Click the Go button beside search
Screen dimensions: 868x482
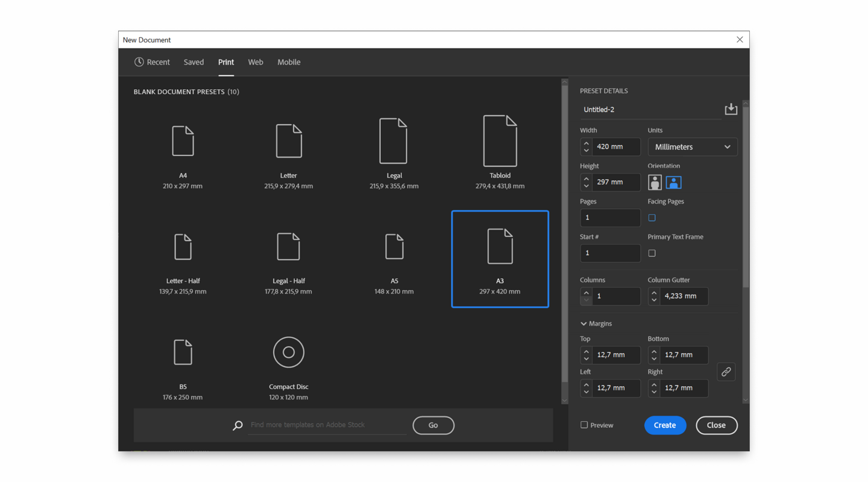(433, 425)
